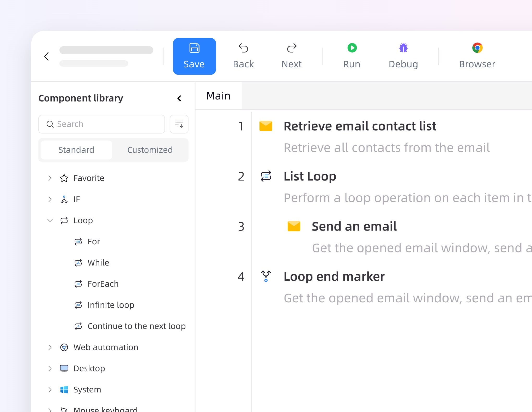Expand the Web automation category
Viewport: 532px width, 412px height.
coord(50,347)
